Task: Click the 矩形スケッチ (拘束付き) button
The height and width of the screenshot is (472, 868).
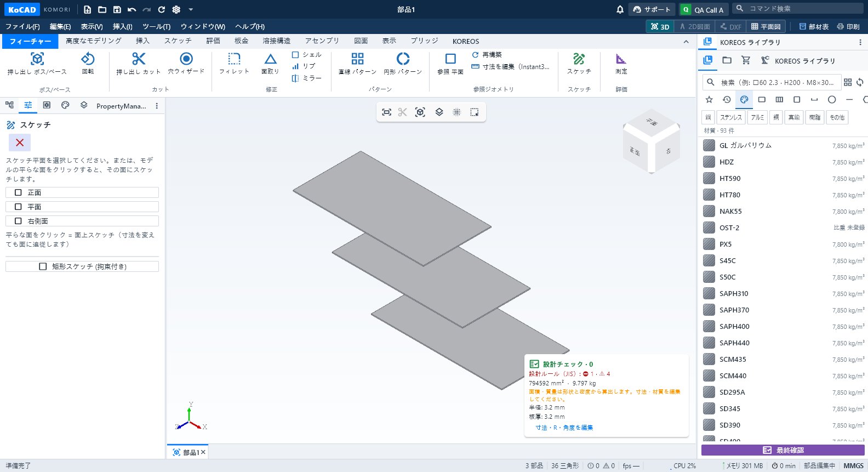Action: coord(82,266)
